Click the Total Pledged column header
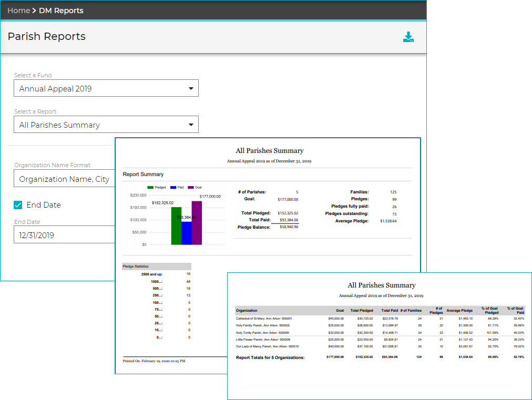This screenshot has height=400, width=532. pos(362,311)
